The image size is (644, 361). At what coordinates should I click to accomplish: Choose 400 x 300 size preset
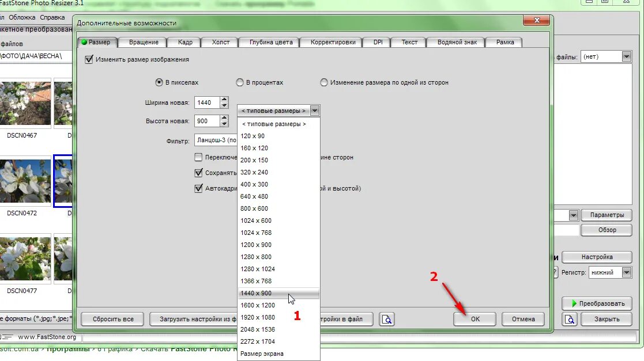(x=278, y=184)
